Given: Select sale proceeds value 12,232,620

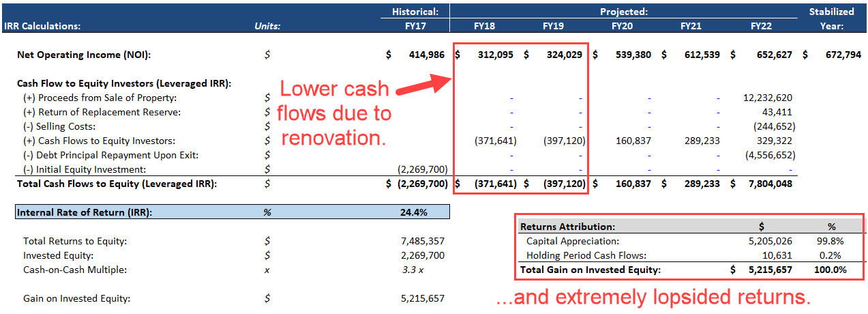Looking at the screenshot, I should pyautogui.click(x=767, y=98).
